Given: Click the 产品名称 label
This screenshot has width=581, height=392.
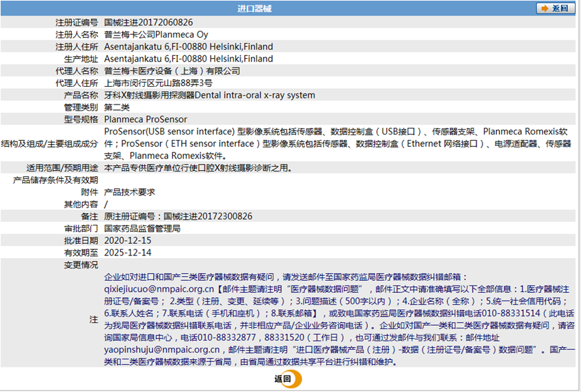Looking at the screenshot, I should (81, 95).
